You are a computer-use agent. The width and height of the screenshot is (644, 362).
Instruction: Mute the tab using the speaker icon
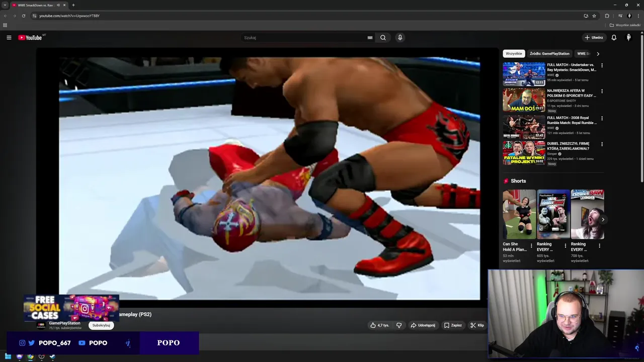58,5
